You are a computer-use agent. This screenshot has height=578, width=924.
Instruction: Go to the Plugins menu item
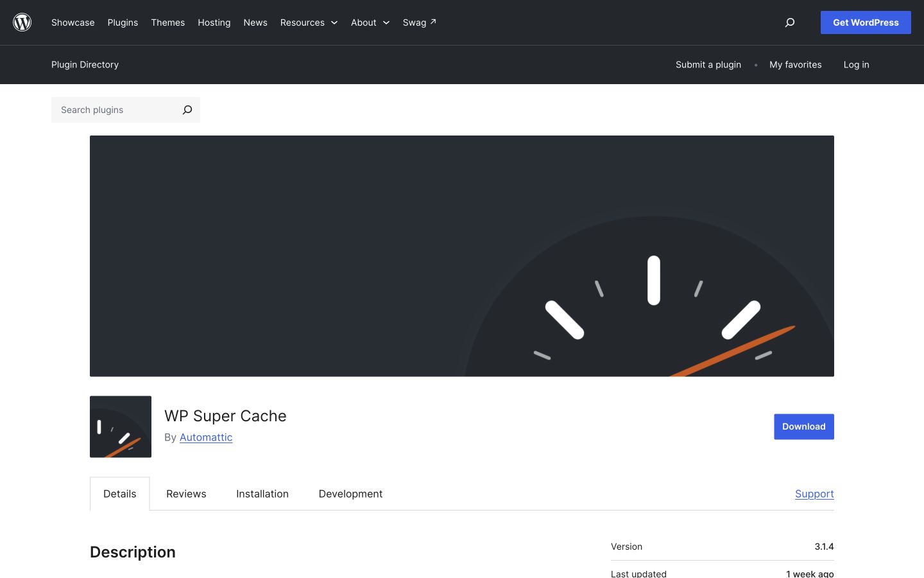click(123, 22)
